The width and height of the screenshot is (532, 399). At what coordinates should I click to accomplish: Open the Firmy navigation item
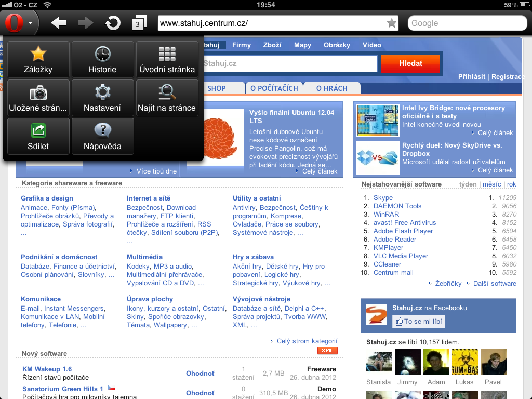242,45
